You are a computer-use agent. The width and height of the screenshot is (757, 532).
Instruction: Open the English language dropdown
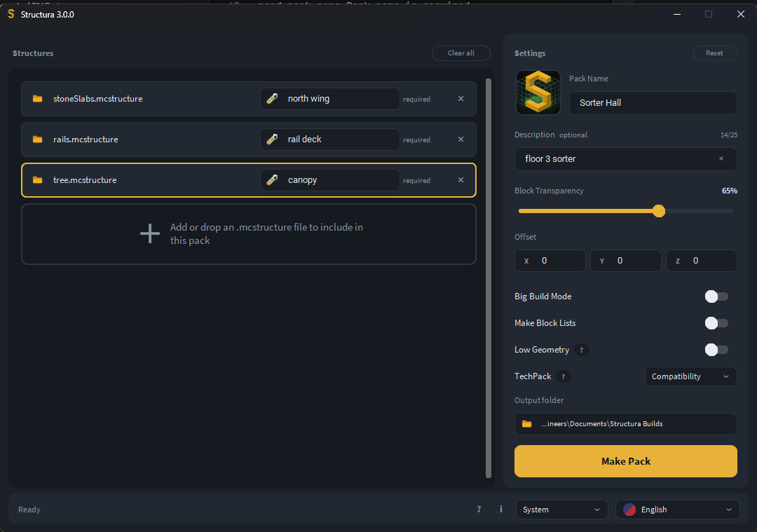coord(677,510)
